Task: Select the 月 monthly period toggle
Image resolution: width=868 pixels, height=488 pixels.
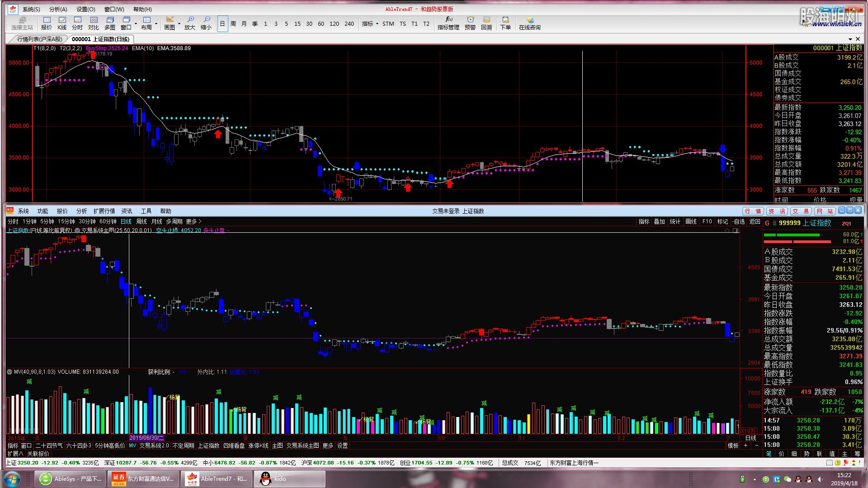Action: pos(244,23)
